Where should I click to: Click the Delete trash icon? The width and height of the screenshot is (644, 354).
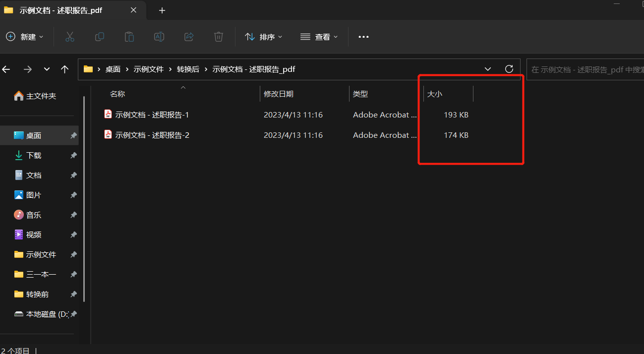218,37
